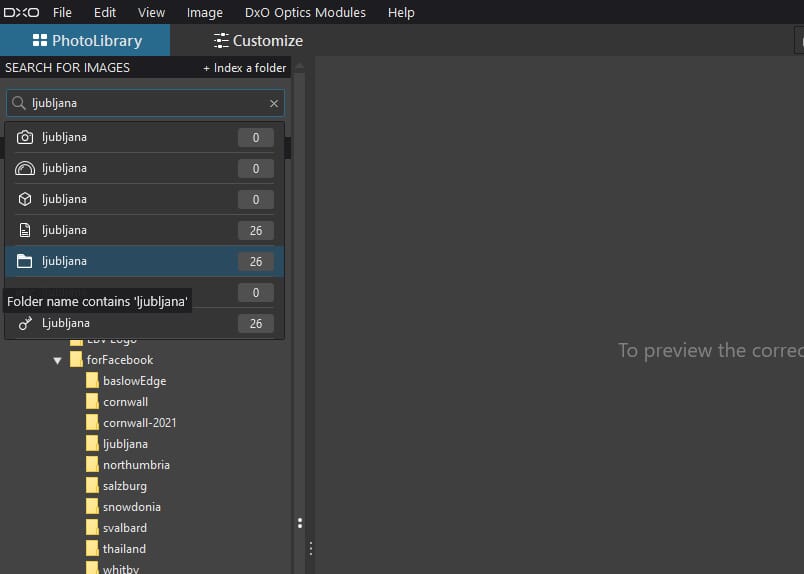This screenshot has width=804, height=574.
Task: Open the View menu
Action: point(151,12)
